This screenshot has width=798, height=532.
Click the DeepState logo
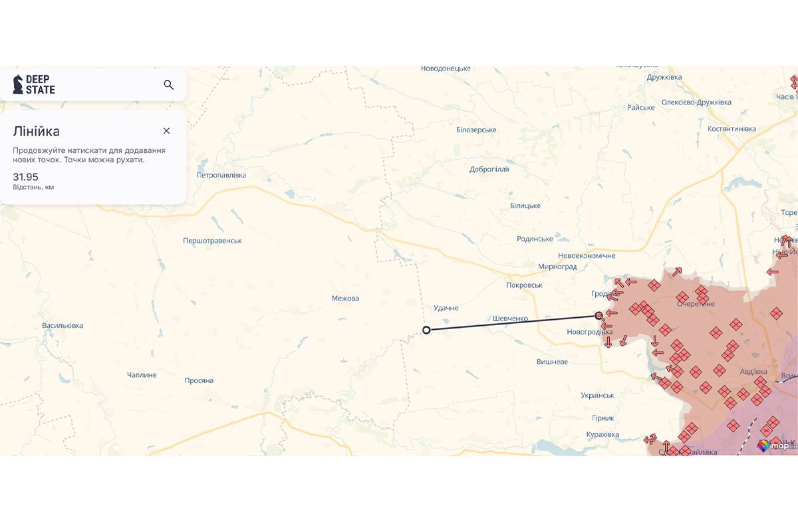[x=34, y=84]
